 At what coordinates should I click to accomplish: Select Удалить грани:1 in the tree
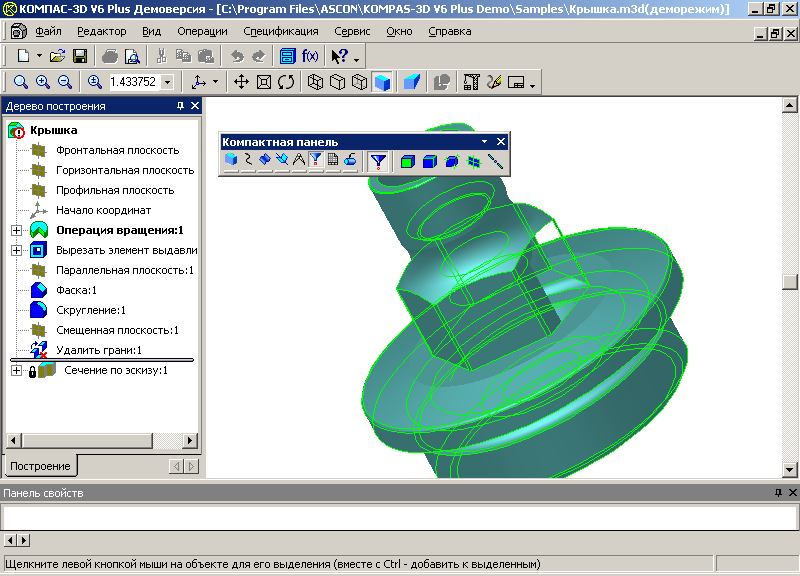[99, 350]
